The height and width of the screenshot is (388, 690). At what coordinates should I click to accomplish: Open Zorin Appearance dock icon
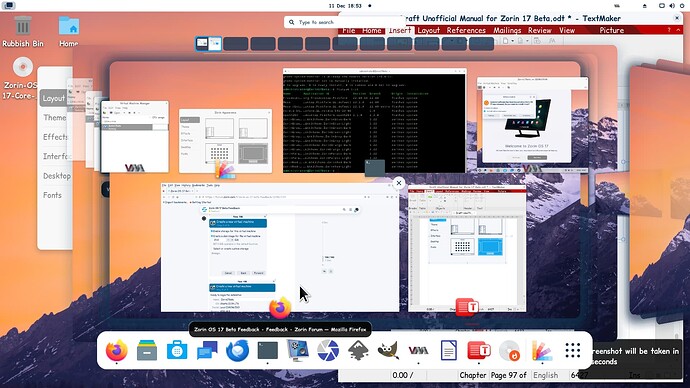pos(542,351)
